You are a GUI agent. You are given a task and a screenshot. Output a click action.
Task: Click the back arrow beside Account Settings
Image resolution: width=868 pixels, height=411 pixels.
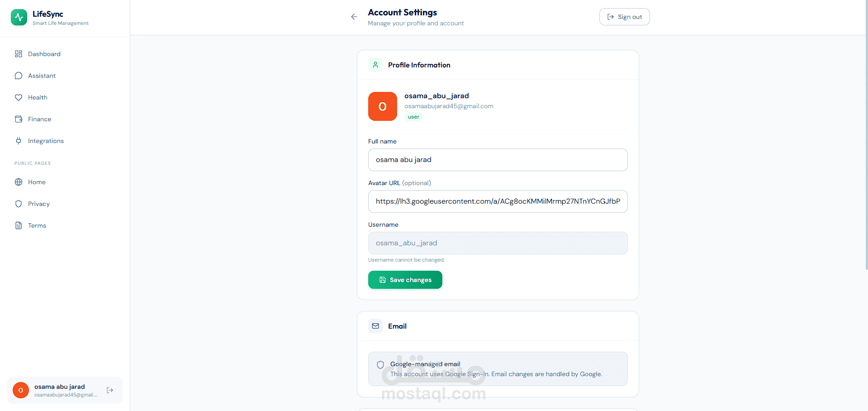click(354, 17)
